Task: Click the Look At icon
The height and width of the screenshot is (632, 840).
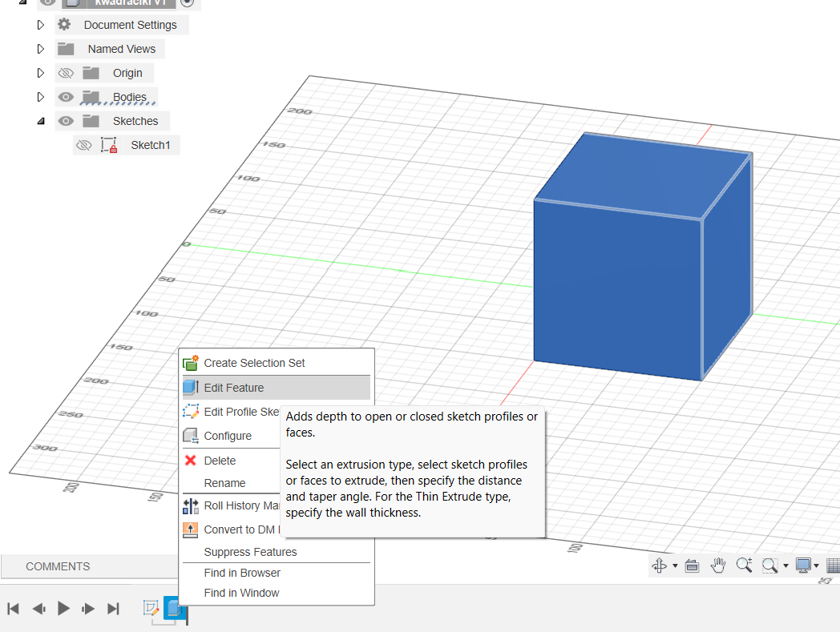Action: [x=693, y=566]
